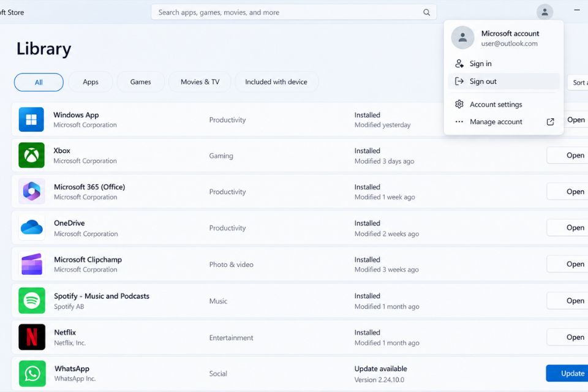Screen dimensions: 588x392
Task: Update the WhatsApp app
Action: 567,373
